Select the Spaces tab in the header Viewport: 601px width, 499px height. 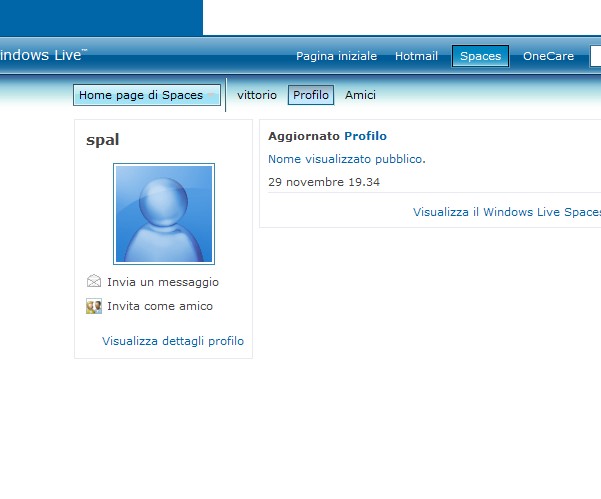tap(480, 56)
